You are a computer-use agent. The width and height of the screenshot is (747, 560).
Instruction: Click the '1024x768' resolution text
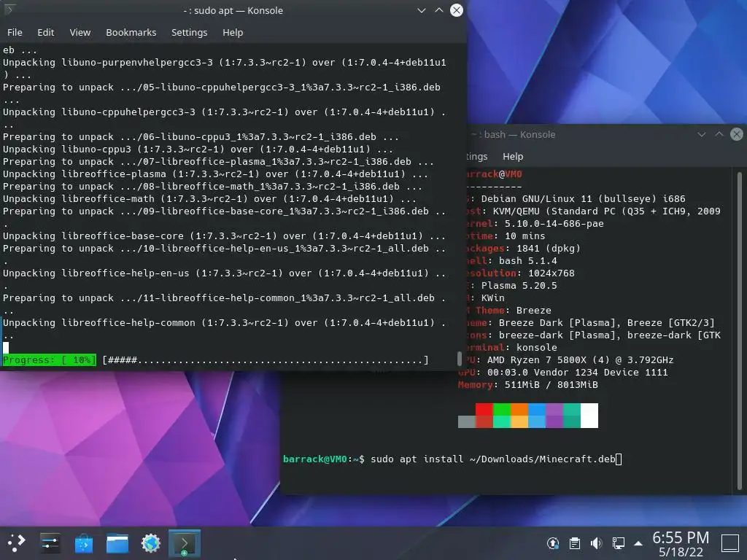pos(551,273)
